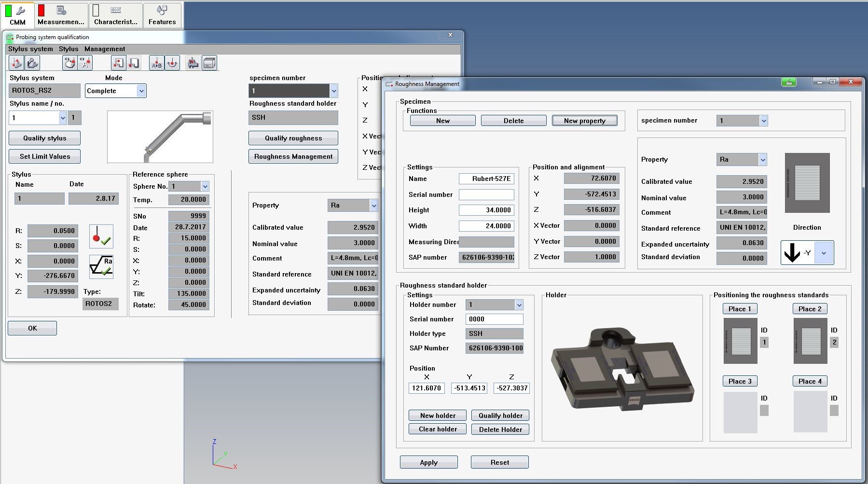Screen dimensions: 868x484
Task: Apply the roughness management changes
Action: (x=428, y=462)
